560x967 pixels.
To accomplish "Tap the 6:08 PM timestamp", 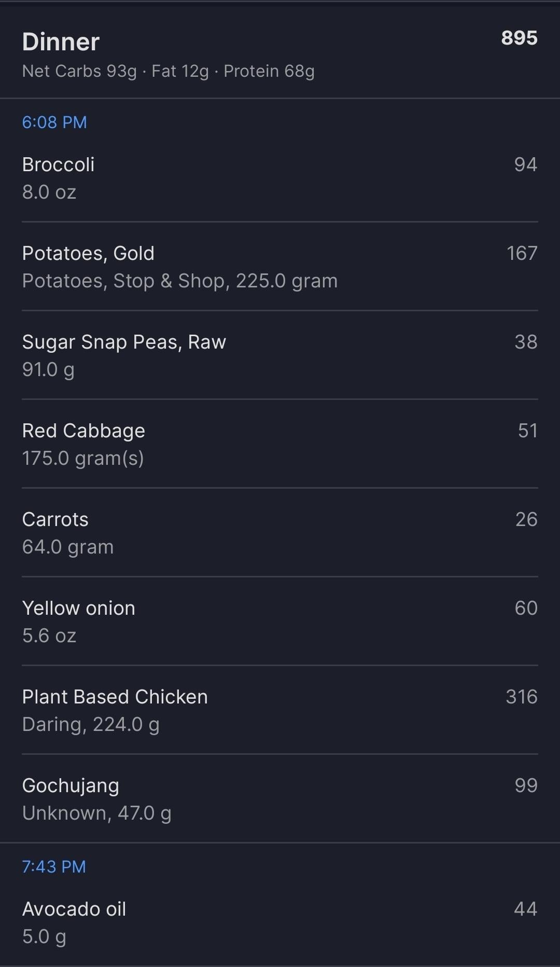I will (54, 122).
